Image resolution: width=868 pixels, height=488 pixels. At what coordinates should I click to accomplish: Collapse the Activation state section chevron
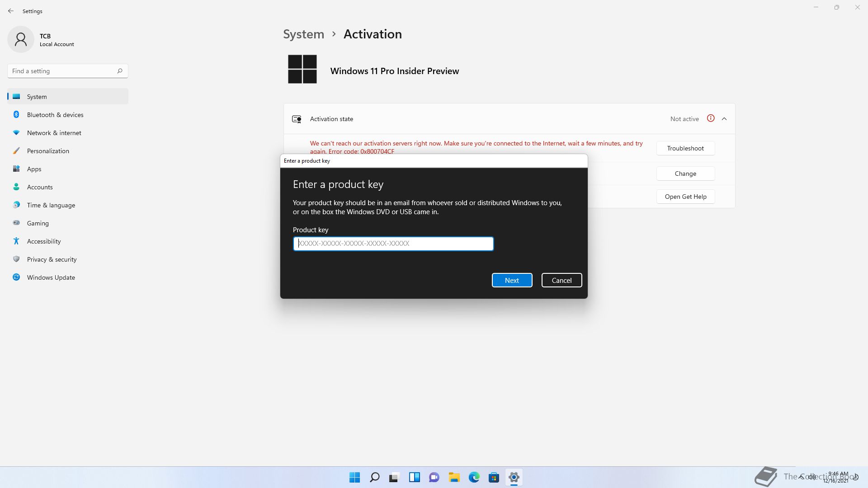724,119
